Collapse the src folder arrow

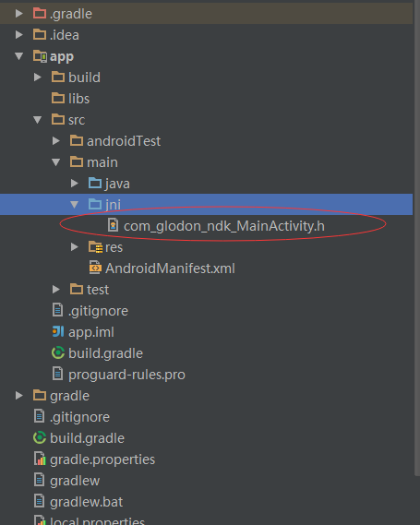(38, 120)
